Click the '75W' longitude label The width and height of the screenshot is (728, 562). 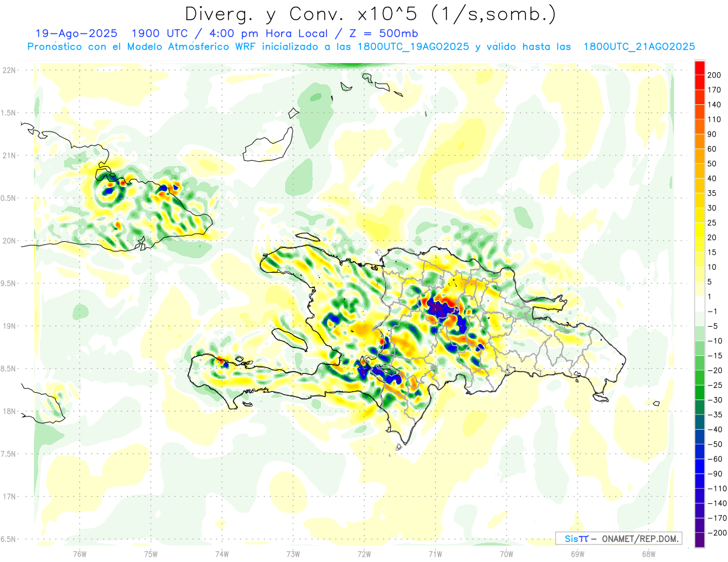click(x=151, y=554)
